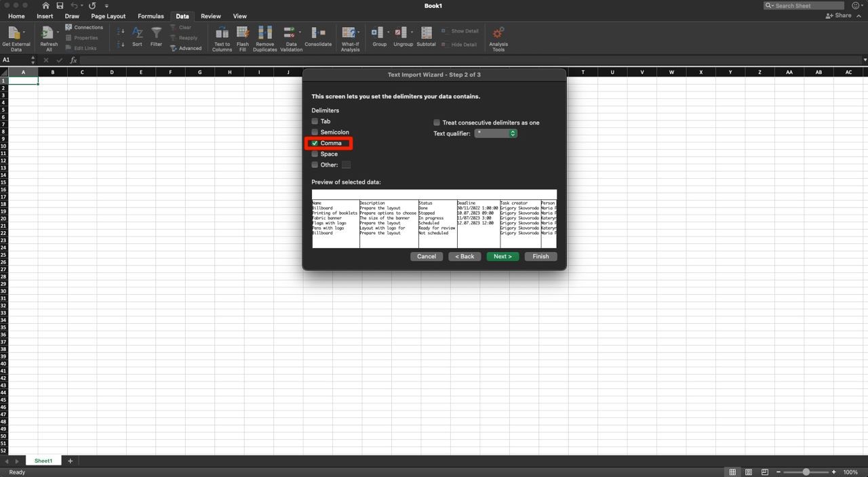The width and height of the screenshot is (868, 477).
Task: Enable the Tab delimiter checkbox
Action: click(315, 121)
